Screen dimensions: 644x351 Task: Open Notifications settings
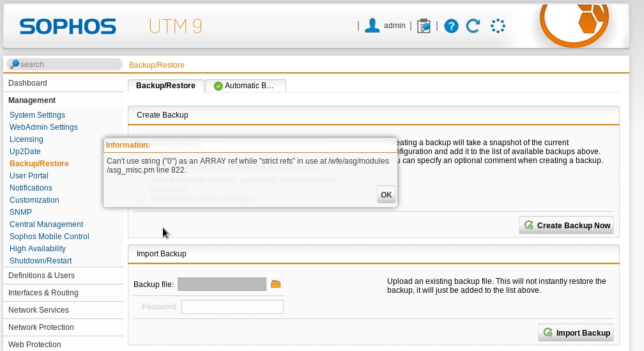pyautogui.click(x=31, y=188)
